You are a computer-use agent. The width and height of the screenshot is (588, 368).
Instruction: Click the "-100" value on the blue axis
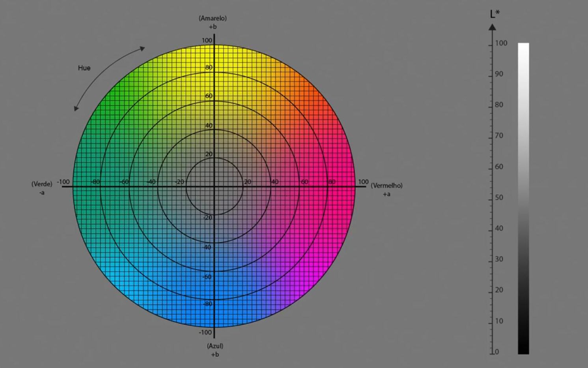(x=205, y=332)
